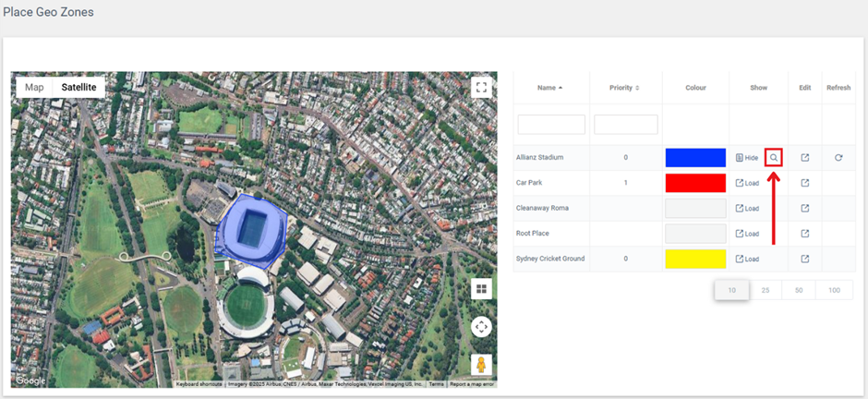868x399 pixels.
Task: Click the empty Root Place colour swatch
Action: click(x=695, y=234)
